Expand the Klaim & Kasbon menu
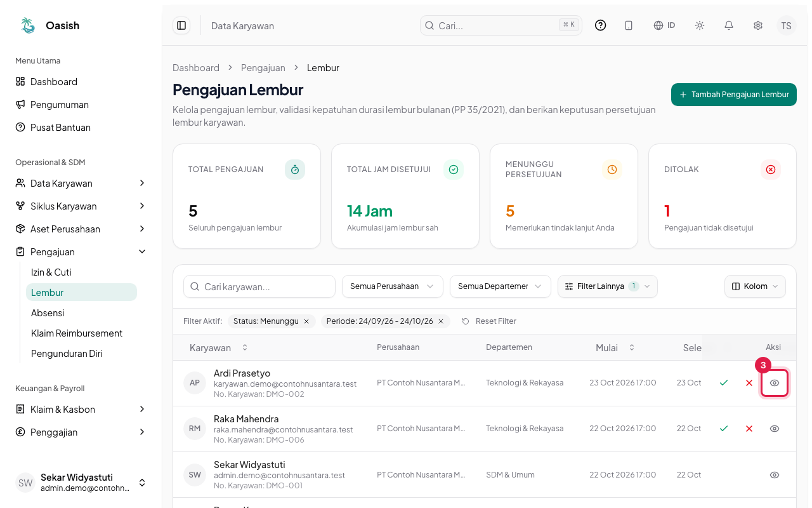This screenshot has height=508, width=812. [81, 410]
